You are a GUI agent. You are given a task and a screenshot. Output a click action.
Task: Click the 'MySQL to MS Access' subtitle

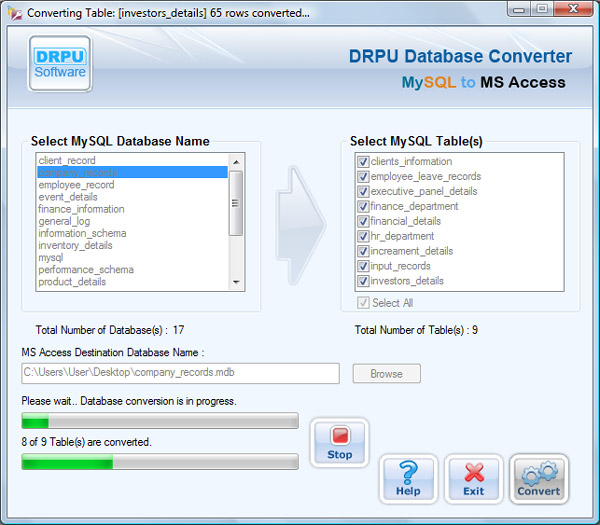483,82
